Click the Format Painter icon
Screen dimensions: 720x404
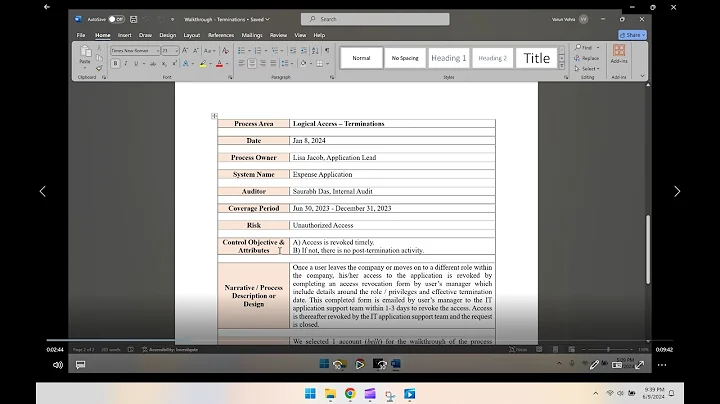point(99,68)
